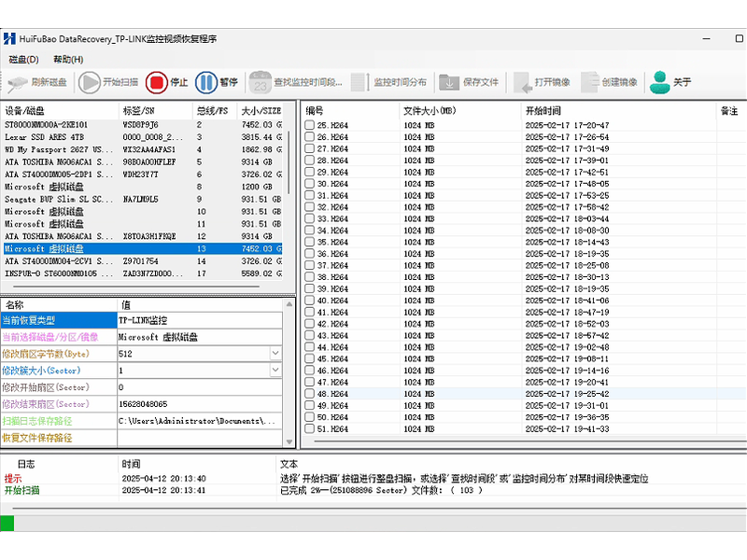Image resolution: width=747 pixels, height=560 pixels.
Task: Click the disk list horizontal scrollbar
Action: coord(136,287)
